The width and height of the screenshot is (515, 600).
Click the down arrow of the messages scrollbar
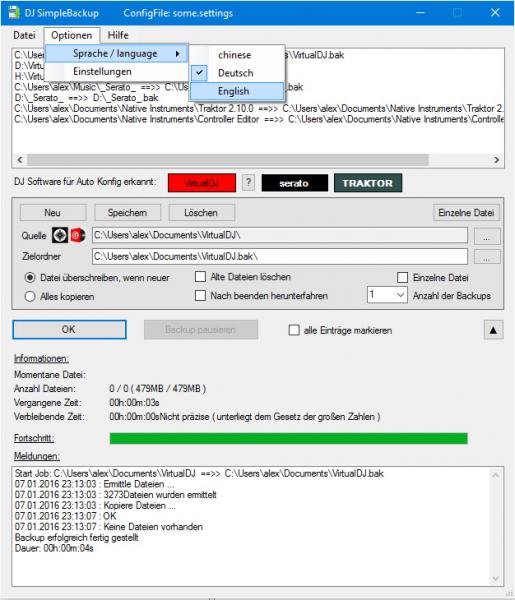pyautogui.click(x=495, y=578)
